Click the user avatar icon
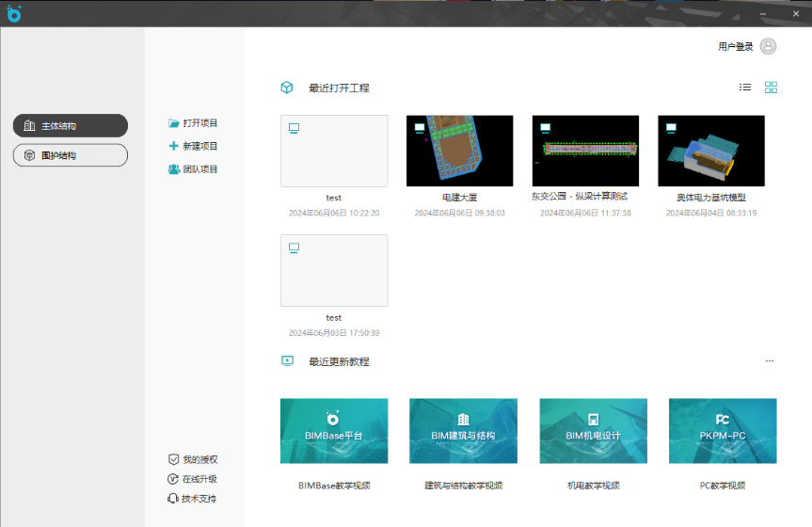The height and width of the screenshot is (527, 812). (769, 46)
